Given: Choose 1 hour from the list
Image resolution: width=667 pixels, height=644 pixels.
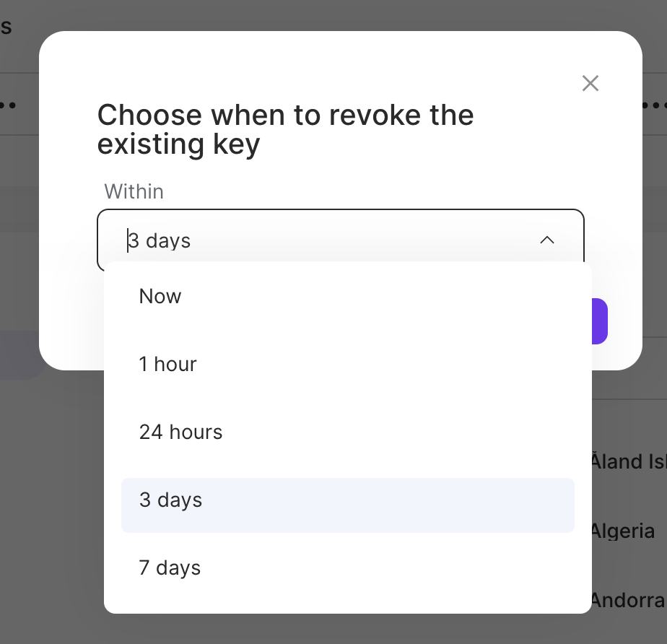Looking at the screenshot, I should (167, 364).
